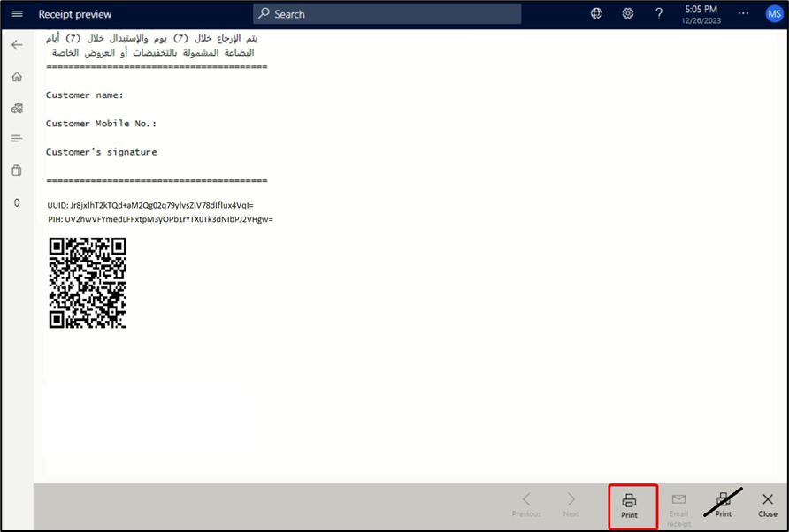Viewport: 789px width, 532px height.
Task: Click the cart count 0 in sidebar
Action: point(17,202)
